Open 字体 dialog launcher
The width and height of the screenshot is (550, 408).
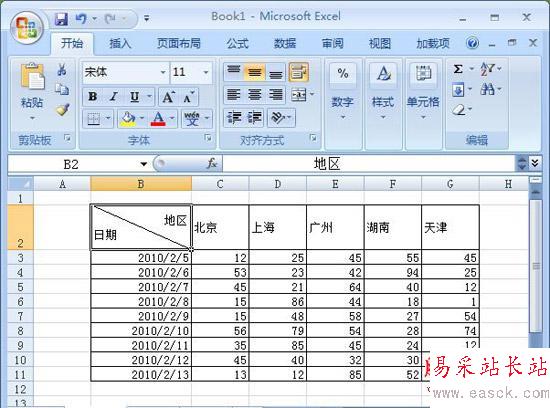[208, 138]
